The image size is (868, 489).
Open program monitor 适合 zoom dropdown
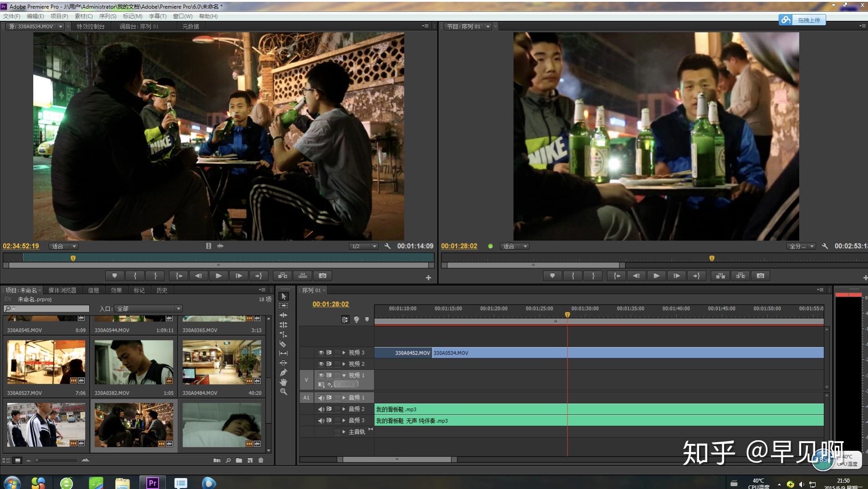pyautogui.click(x=515, y=246)
